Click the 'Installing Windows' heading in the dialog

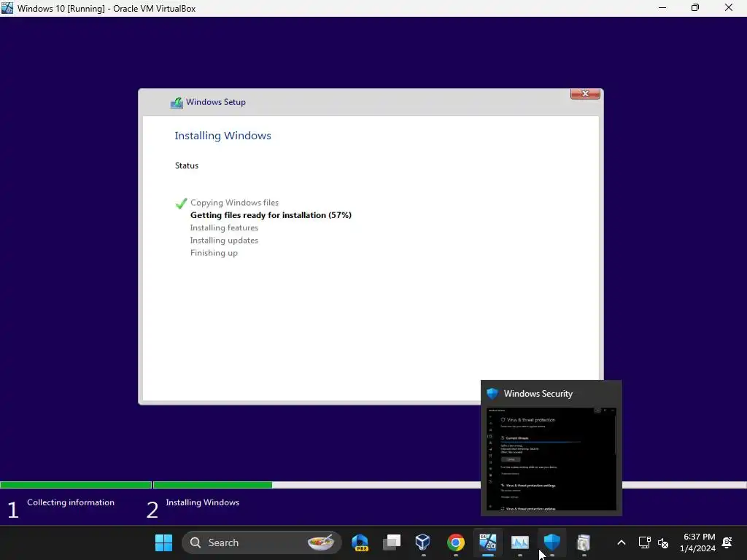tap(223, 136)
